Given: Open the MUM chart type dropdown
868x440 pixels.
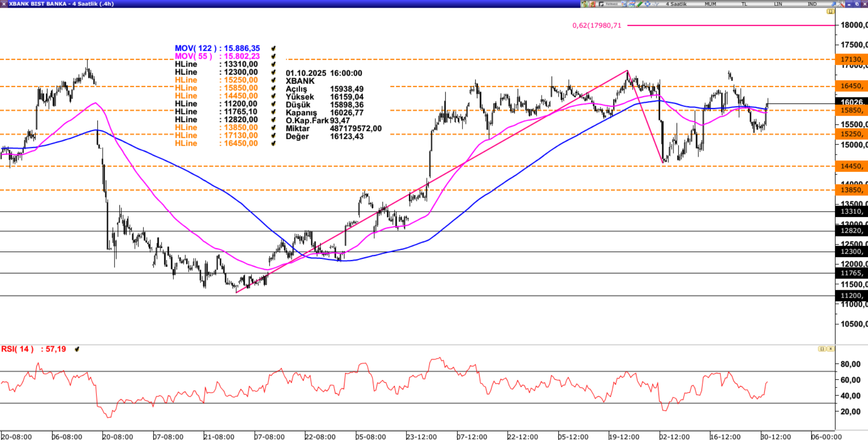Looking at the screenshot, I should coord(710,4).
